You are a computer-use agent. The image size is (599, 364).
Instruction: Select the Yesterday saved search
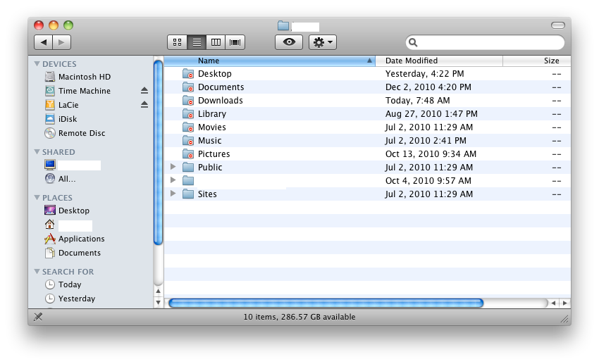point(70,299)
